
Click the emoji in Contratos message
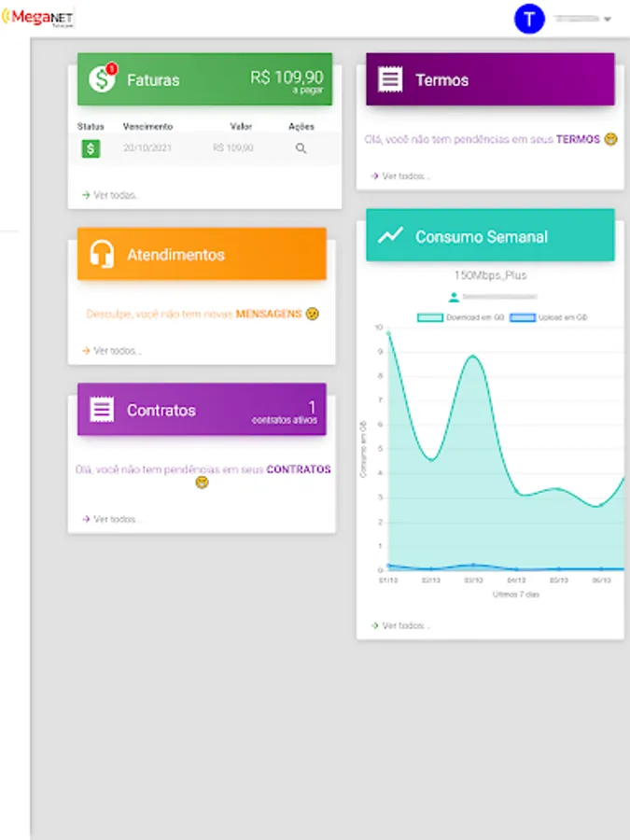click(x=202, y=483)
